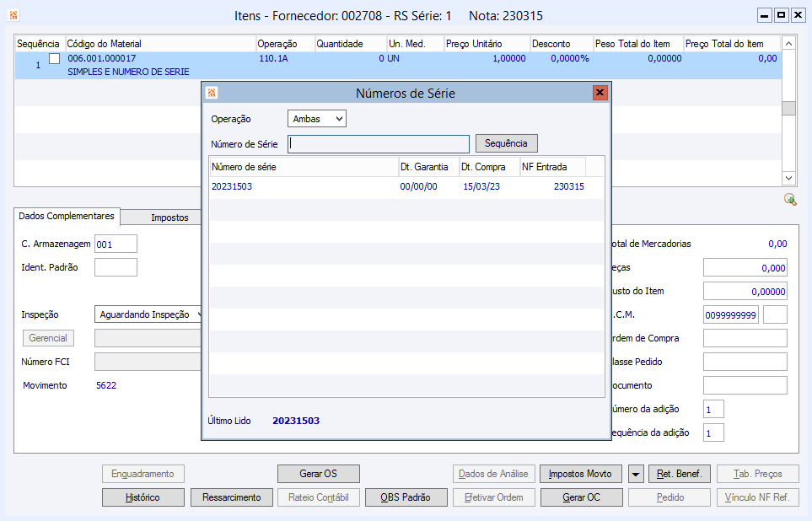The width and height of the screenshot is (812, 521).
Task: Click the down arrow of items grid scrollbar
Action: click(788, 178)
